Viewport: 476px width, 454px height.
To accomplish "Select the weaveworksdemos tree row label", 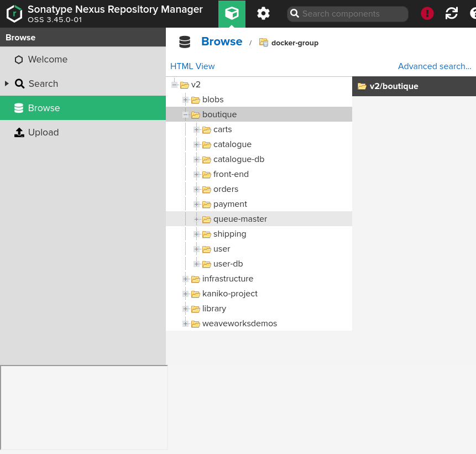I will click(x=239, y=323).
